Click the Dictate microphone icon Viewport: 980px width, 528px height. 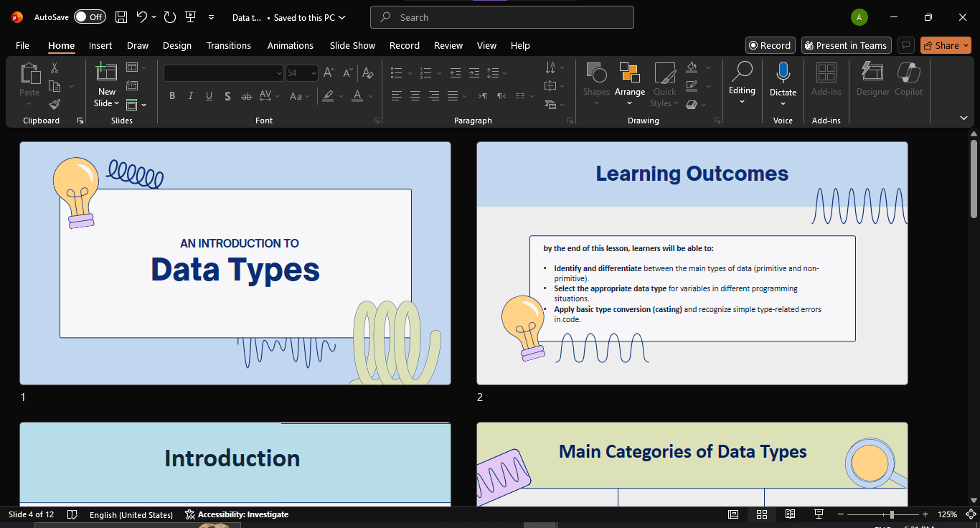tap(783, 77)
